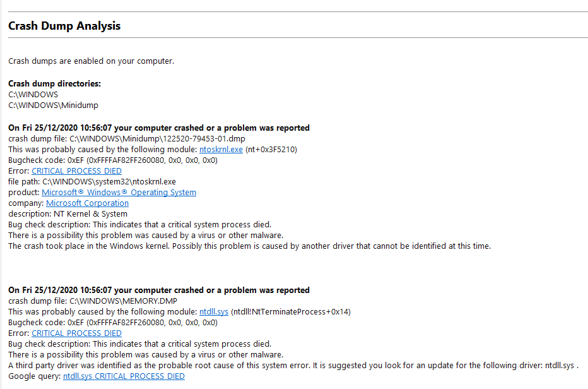Follow the CRITICAL_PROCESS_DIED link under the Minidump crash

pyautogui.click(x=76, y=171)
